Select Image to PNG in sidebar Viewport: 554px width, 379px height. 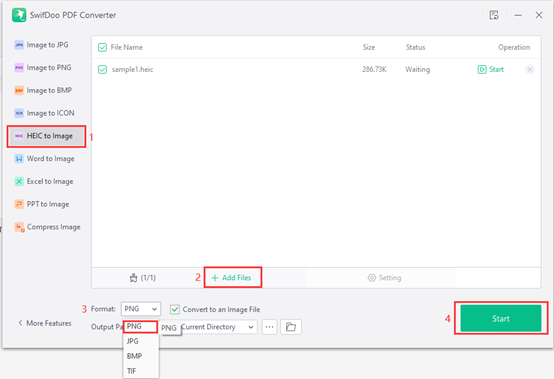click(43, 67)
